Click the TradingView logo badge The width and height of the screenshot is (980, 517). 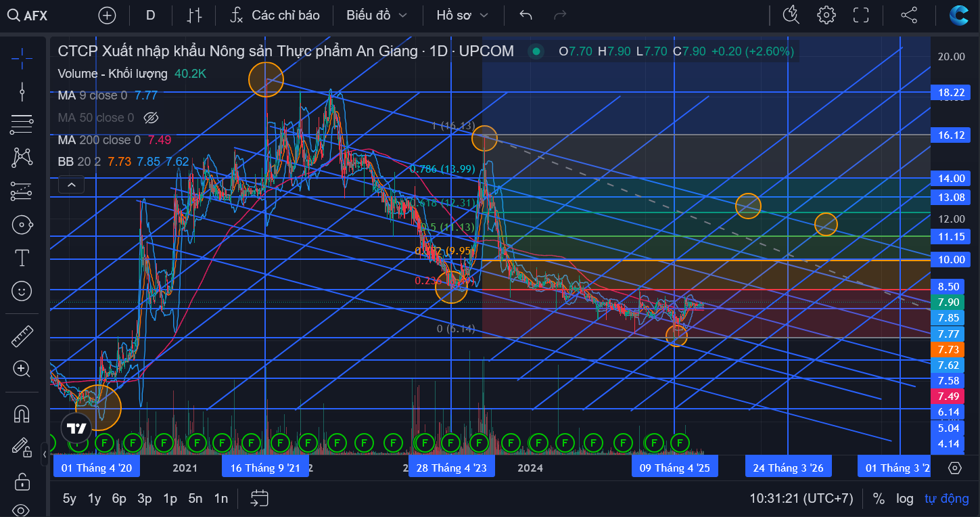pyautogui.click(x=76, y=428)
